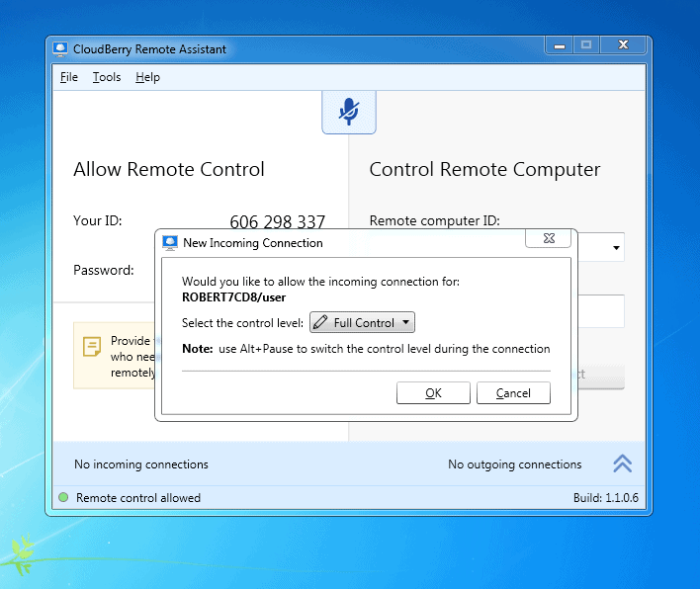Open the File menu
The height and width of the screenshot is (589, 700).
(69, 77)
